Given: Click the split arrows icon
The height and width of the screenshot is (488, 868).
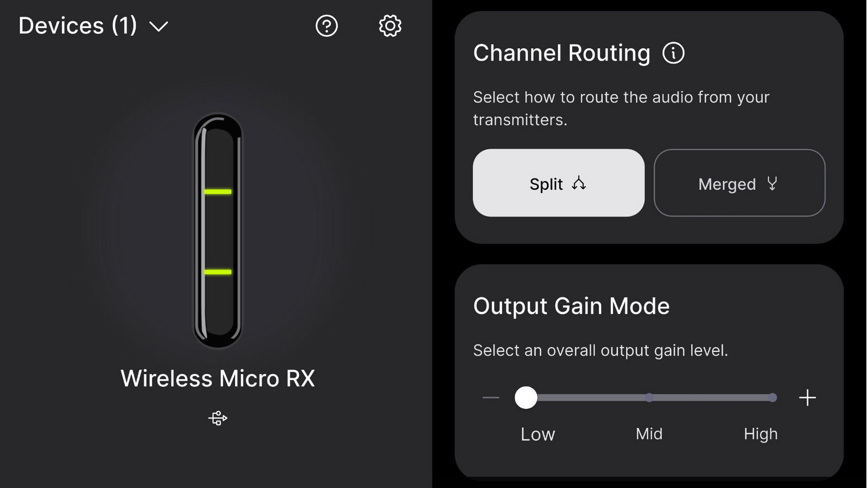Looking at the screenshot, I should point(579,183).
